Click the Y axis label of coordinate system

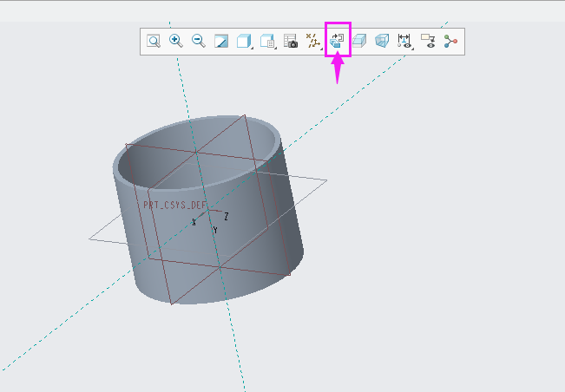point(215,231)
